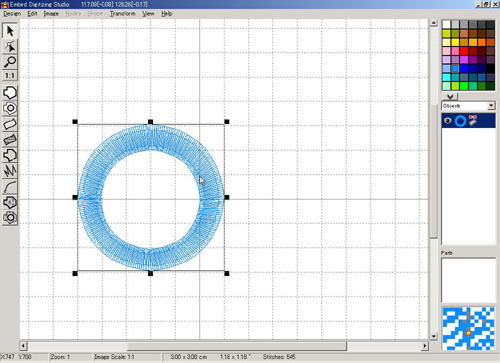The image size is (500, 363).
Task: Click the stitch preview thumbnail
Action: [468, 329]
